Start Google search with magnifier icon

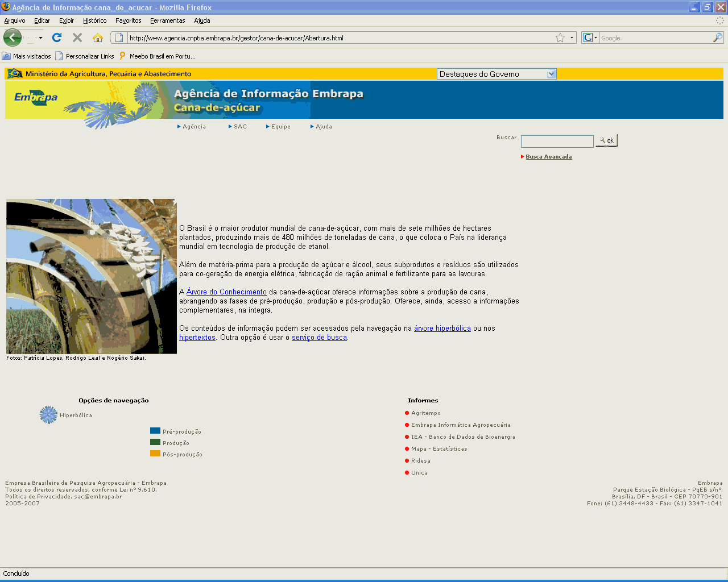(x=718, y=38)
